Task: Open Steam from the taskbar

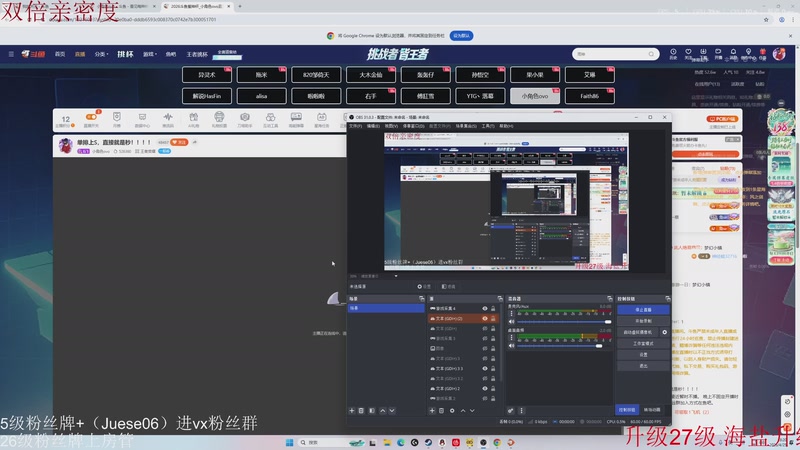Action: [428, 443]
